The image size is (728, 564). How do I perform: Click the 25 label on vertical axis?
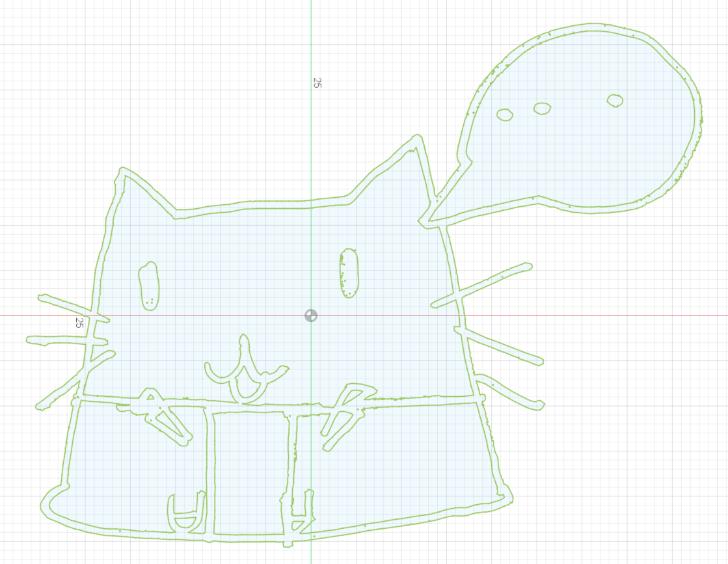click(317, 83)
